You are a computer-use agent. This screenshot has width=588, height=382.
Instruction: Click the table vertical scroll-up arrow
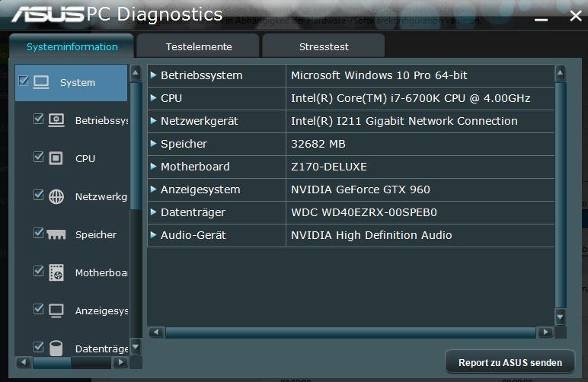(x=561, y=72)
